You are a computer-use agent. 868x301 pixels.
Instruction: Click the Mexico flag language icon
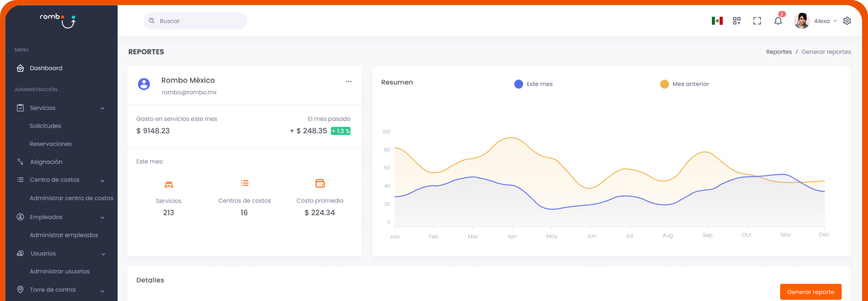click(717, 21)
